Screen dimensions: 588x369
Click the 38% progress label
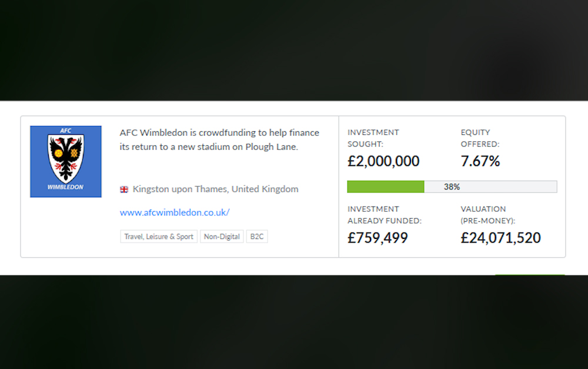point(452,187)
